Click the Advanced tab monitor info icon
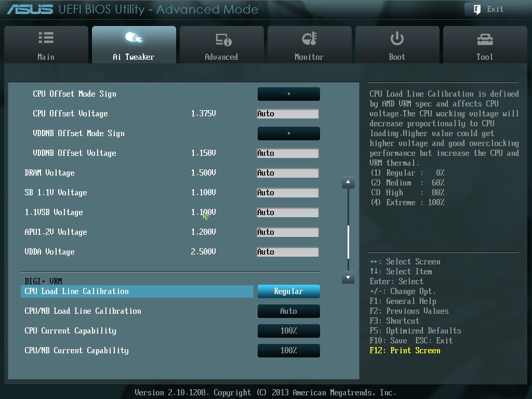Screen dimensions: 532x399 click(223, 39)
